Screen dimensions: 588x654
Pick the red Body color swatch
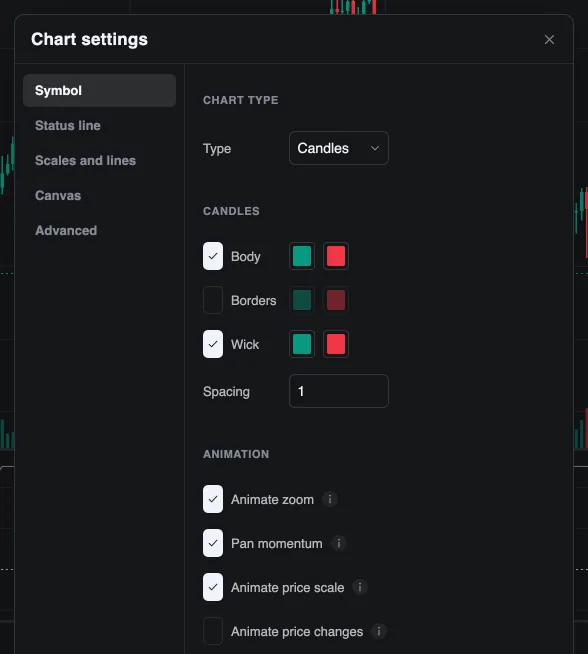pos(336,256)
